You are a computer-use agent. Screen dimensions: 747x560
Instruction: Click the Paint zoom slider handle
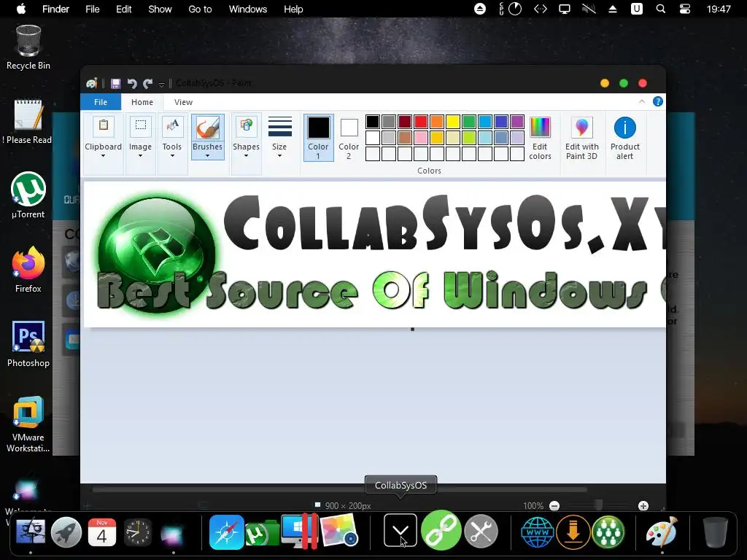pyautogui.click(x=599, y=505)
